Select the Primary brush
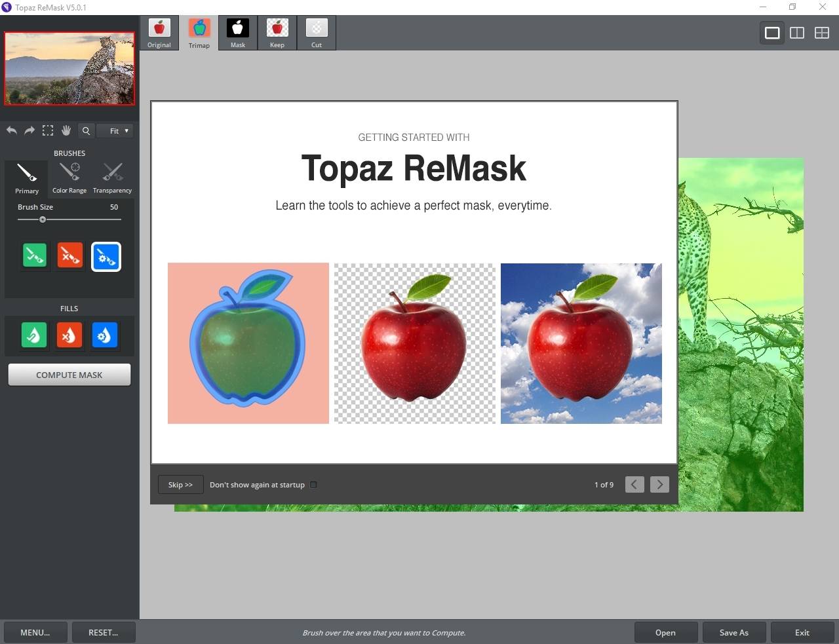Image resolution: width=839 pixels, height=644 pixels. pyautogui.click(x=27, y=179)
